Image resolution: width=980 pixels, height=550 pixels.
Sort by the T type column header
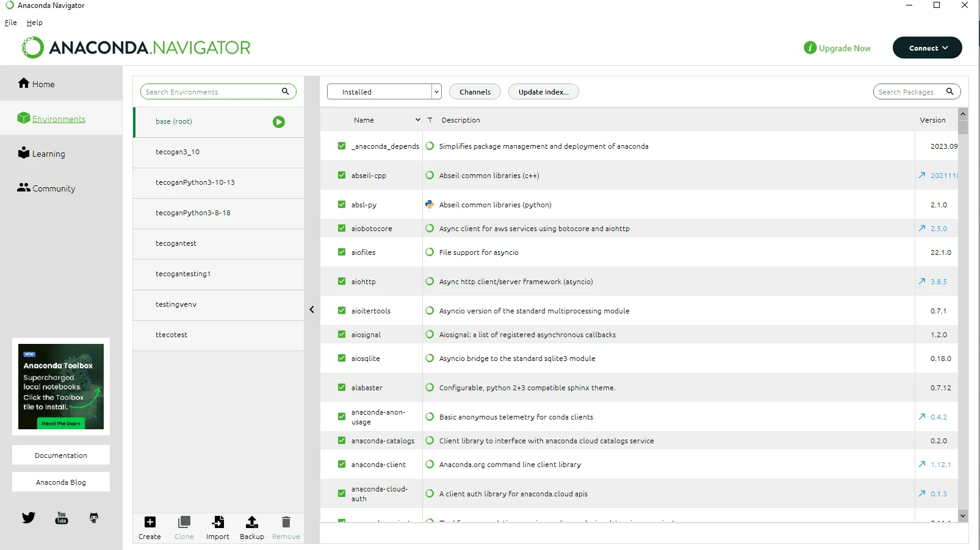[x=430, y=120]
